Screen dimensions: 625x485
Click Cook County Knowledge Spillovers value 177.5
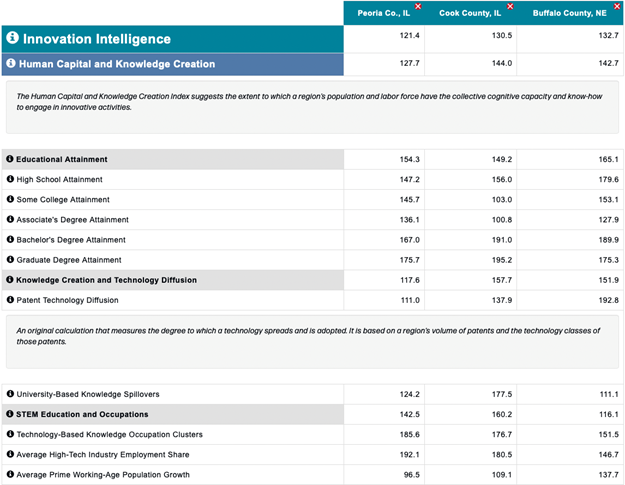[x=502, y=395]
